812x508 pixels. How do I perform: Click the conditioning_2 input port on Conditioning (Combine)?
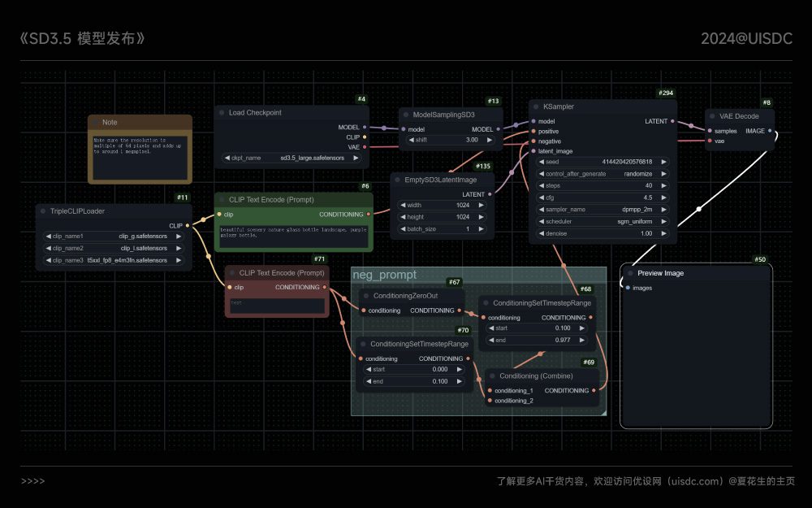(490, 400)
